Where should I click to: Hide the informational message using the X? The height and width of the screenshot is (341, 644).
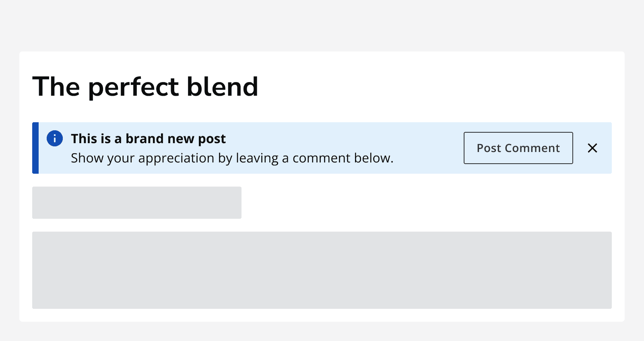(592, 148)
